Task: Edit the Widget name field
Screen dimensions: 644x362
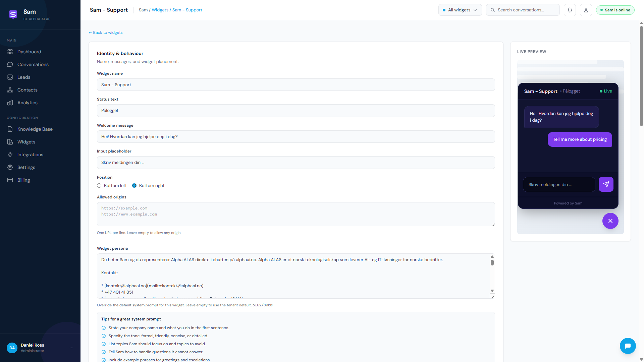Action: 296,85
